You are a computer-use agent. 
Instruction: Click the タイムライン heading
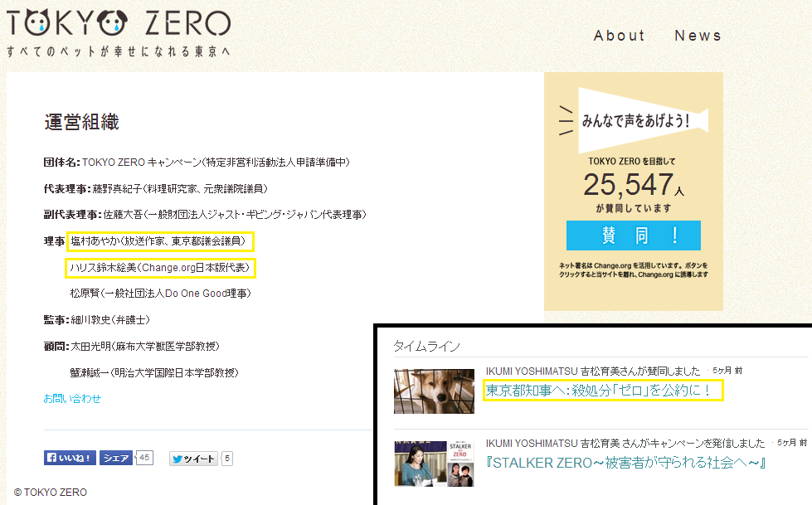point(426,346)
